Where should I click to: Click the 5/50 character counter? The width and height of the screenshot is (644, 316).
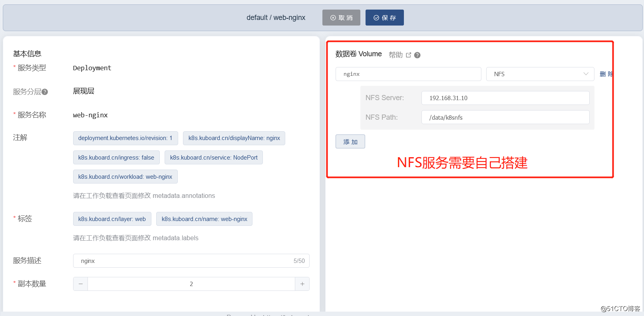point(299,261)
